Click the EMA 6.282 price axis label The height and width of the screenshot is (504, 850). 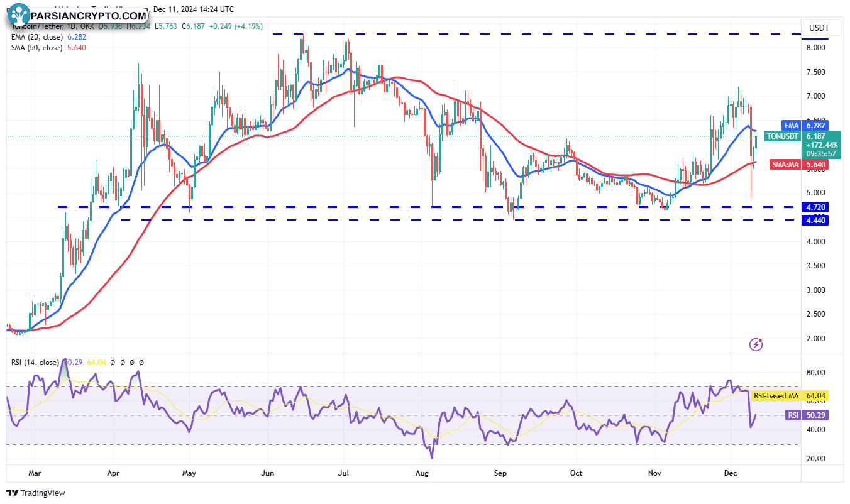pyautogui.click(x=804, y=125)
